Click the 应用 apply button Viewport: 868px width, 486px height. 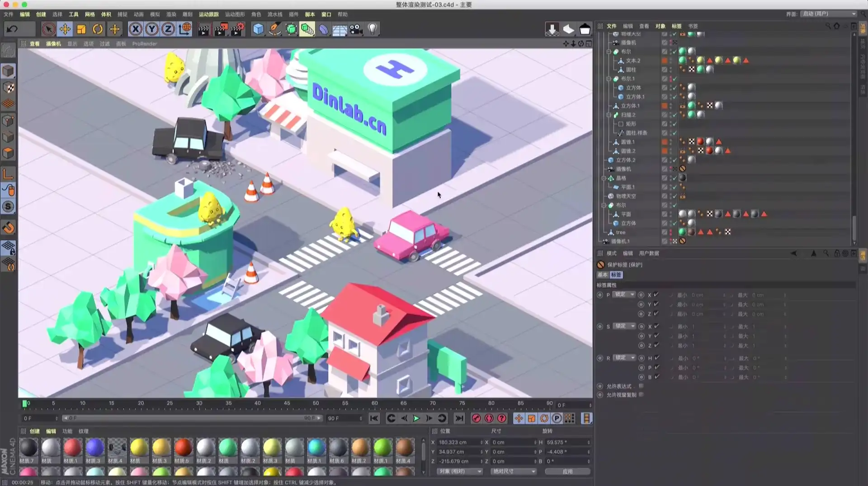pyautogui.click(x=567, y=471)
